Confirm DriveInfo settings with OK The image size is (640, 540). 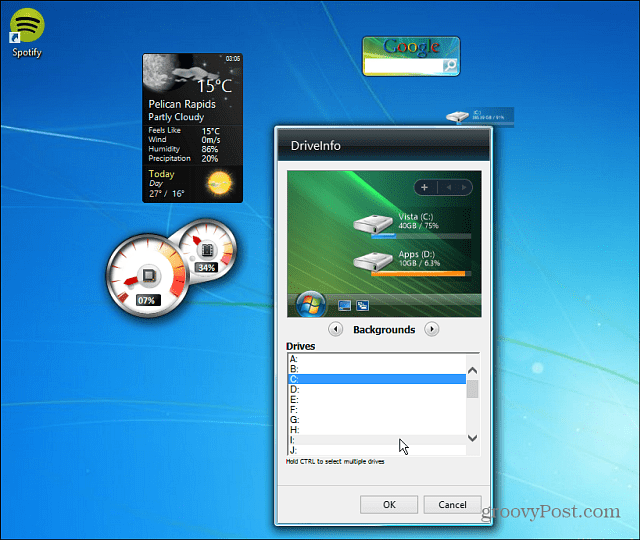tap(389, 504)
